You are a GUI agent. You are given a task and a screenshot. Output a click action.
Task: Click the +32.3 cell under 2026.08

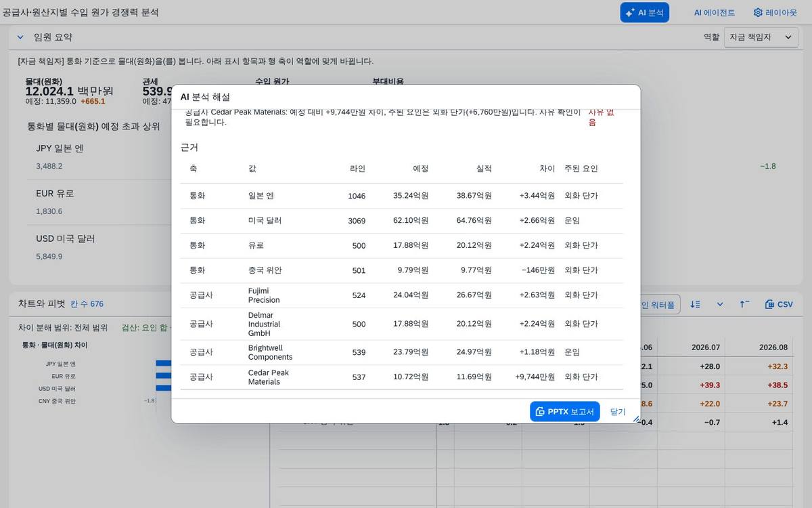(x=778, y=366)
